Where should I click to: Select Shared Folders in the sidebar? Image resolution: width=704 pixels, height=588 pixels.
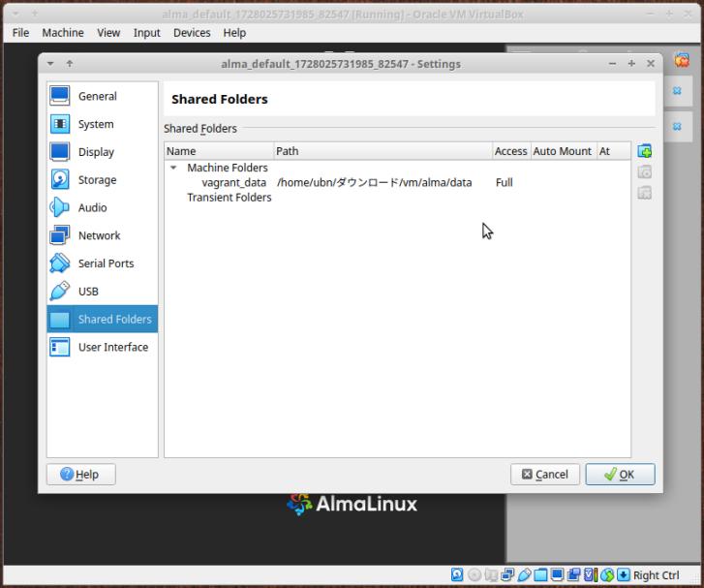coord(103,319)
